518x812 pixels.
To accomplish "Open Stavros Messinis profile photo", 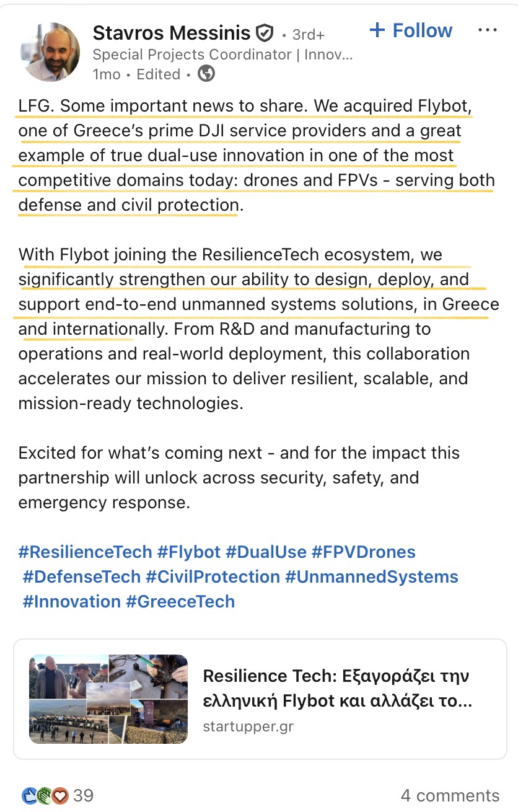I will click(50, 52).
